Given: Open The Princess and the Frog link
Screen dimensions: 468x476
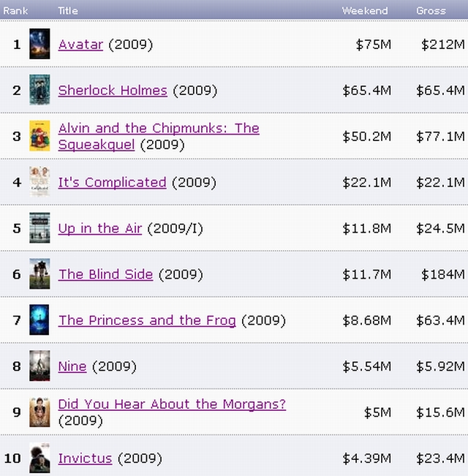Looking at the screenshot, I should pos(147,320).
